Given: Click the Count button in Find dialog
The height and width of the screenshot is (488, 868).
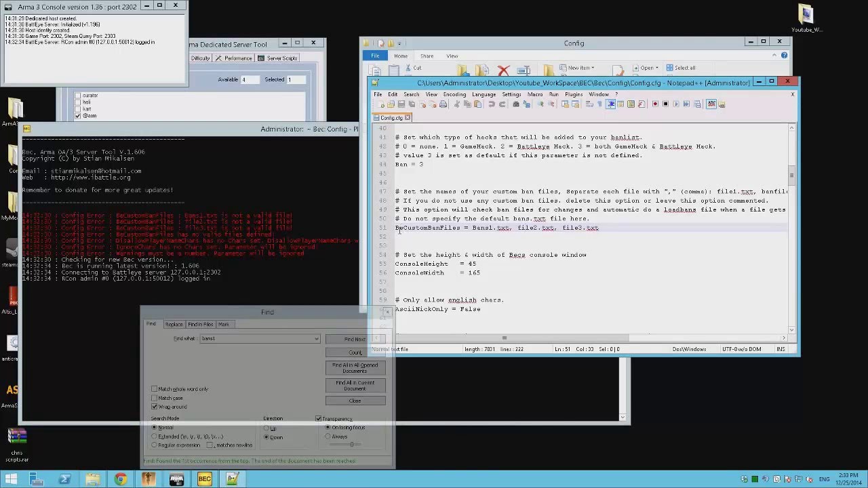Looking at the screenshot, I should (x=355, y=352).
